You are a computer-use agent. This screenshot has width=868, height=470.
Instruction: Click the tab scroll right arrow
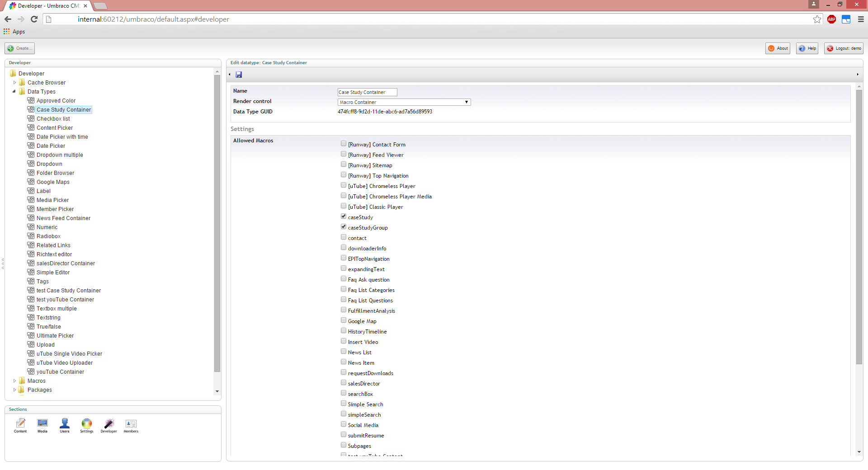(858, 75)
